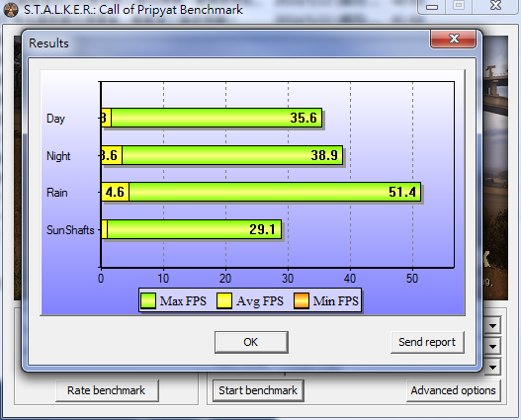Click the orange Min FPS legend swatch

point(302,300)
